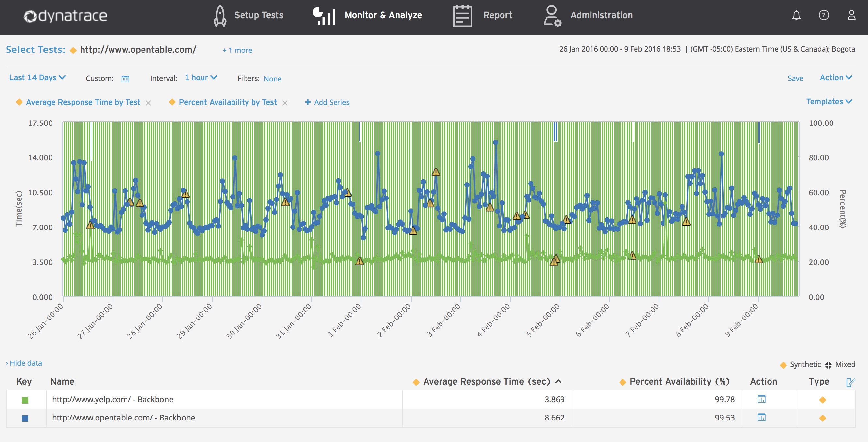Expand the 1 hour interval dropdown
The width and height of the screenshot is (868, 442).
tap(201, 78)
